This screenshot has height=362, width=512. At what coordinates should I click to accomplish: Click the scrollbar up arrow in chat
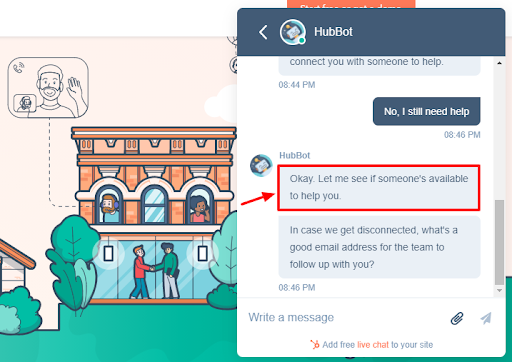(x=499, y=63)
